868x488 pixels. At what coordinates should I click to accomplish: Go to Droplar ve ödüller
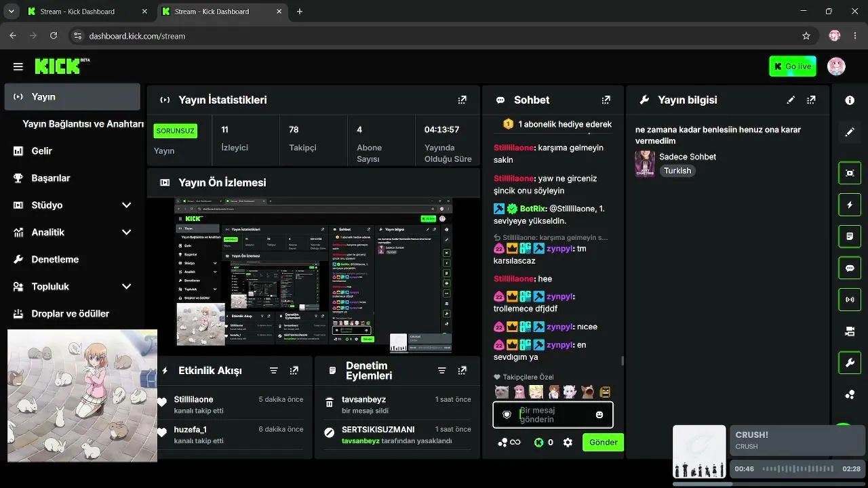coord(73,314)
